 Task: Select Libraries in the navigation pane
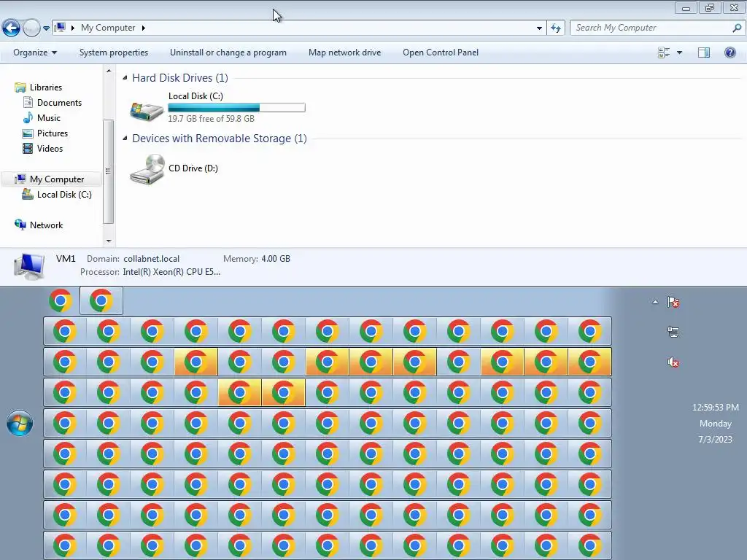pos(46,87)
